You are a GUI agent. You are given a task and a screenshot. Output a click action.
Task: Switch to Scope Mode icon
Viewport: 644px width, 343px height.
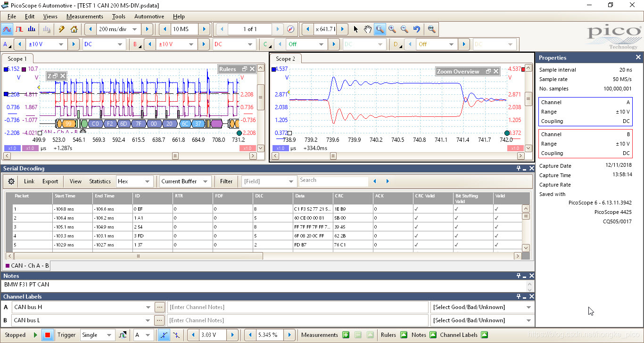7,29
